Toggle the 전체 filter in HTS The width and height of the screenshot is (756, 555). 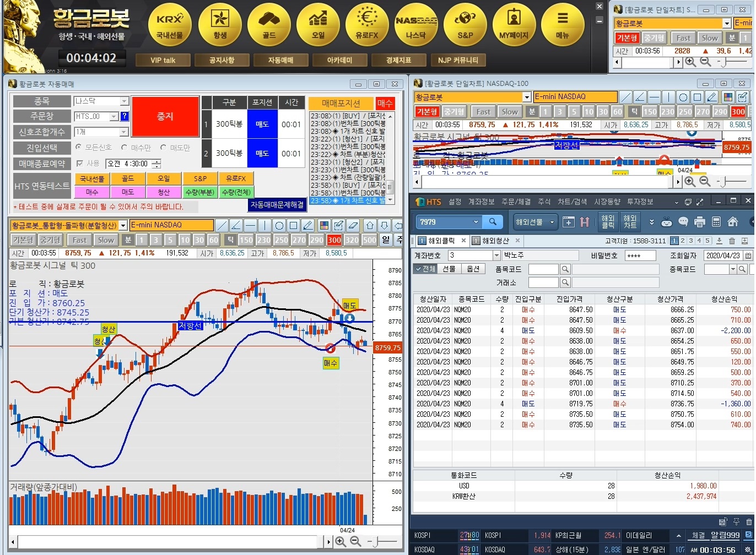pos(425,269)
